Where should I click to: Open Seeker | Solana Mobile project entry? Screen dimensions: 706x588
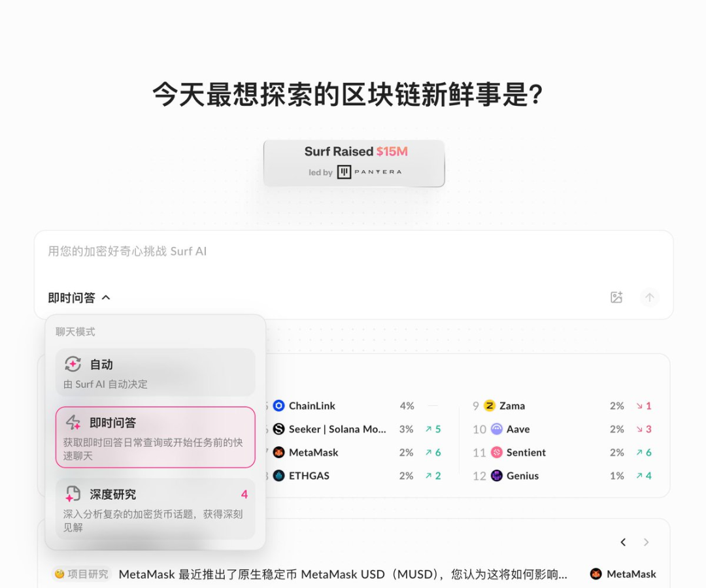click(x=337, y=429)
